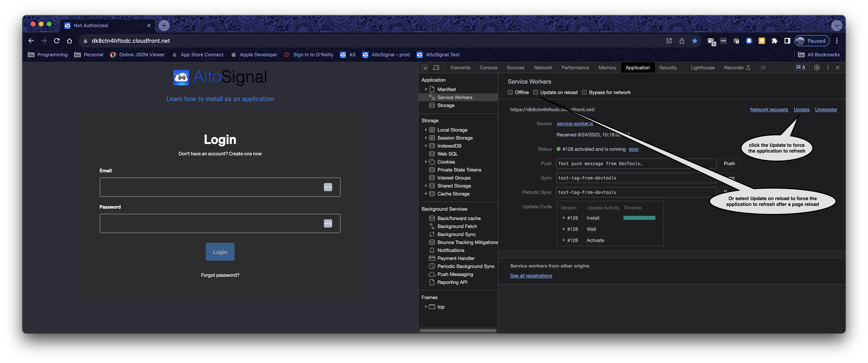Expand the Local Storage tree item
The width and height of the screenshot is (868, 363).
(x=426, y=130)
